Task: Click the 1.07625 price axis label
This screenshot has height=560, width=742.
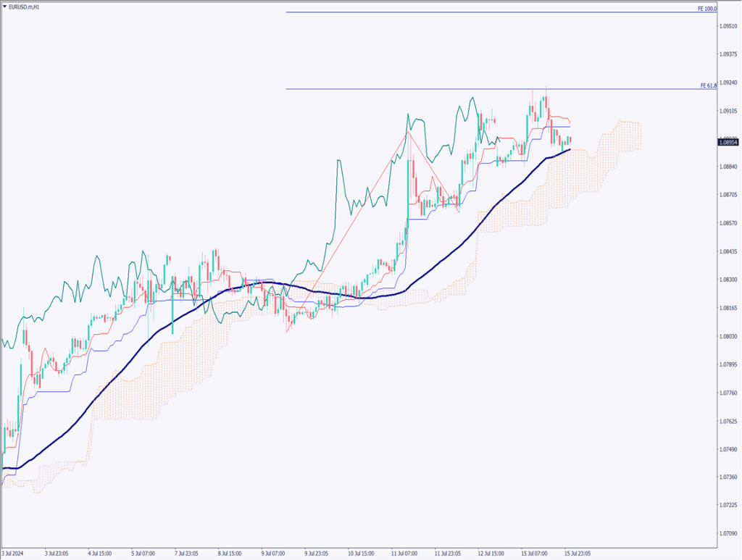Action: [728, 421]
